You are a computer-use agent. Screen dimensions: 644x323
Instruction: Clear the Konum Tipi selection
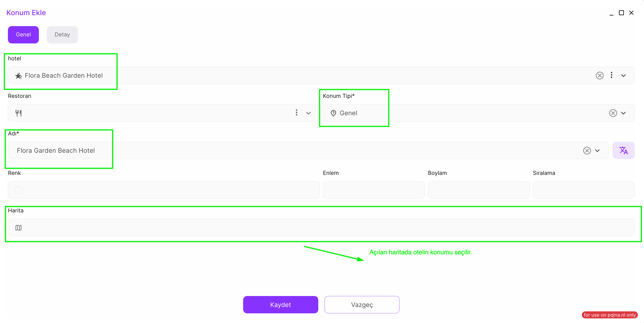(x=613, y=113)
